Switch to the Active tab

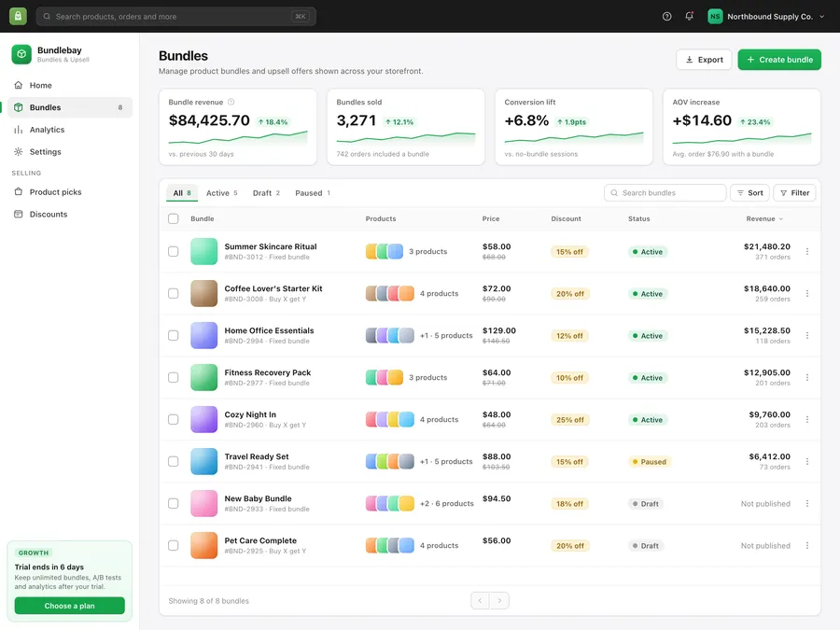click(x=222, y=193)
